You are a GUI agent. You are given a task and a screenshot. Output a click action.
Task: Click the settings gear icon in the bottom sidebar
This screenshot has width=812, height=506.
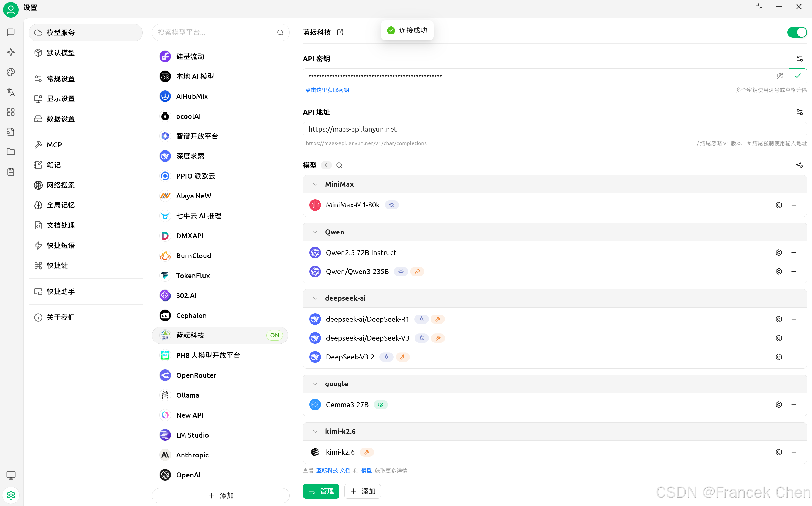coord(11,495)
